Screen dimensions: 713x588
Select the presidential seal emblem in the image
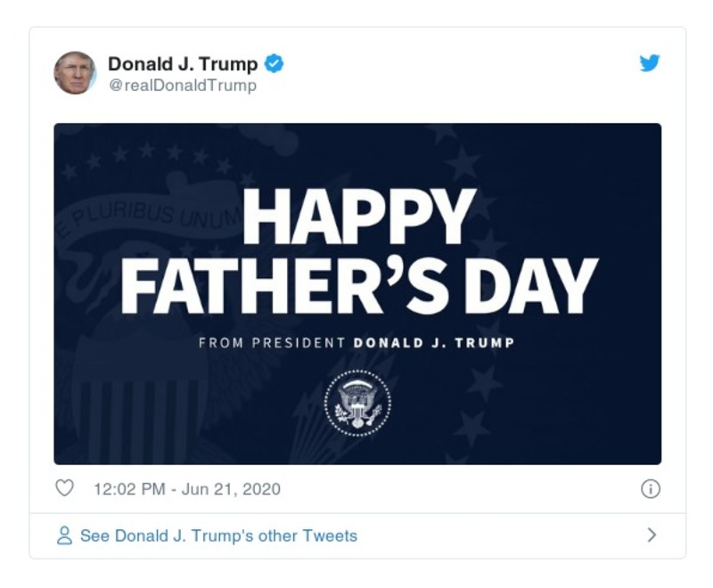(x=356, y=402)
